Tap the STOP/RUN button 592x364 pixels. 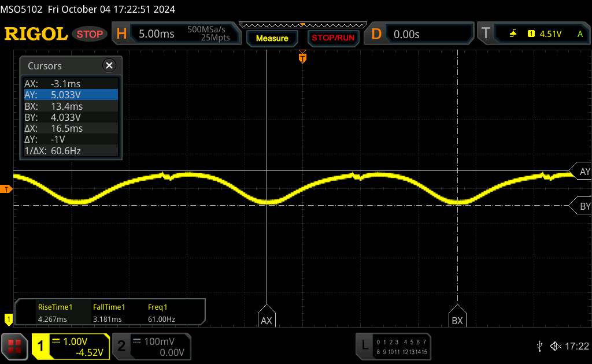[x=333, y=38]
